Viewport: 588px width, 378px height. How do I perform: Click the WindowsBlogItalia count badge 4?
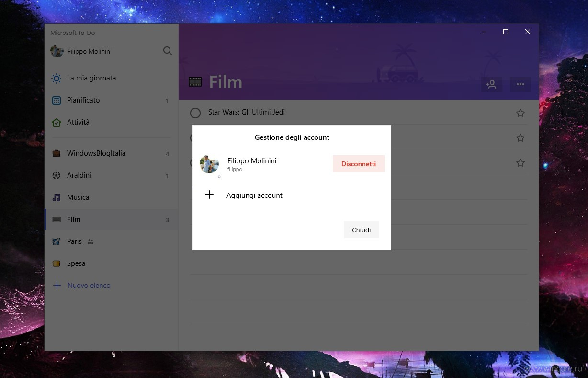pyautogui.click(x=167, y=154)
